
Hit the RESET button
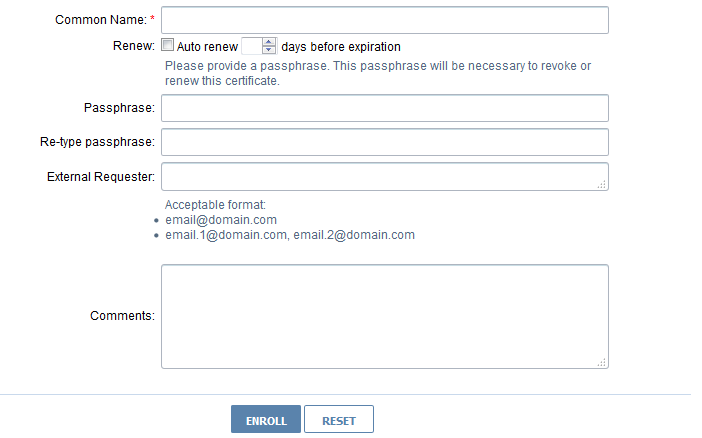click(x=338, y=420)
